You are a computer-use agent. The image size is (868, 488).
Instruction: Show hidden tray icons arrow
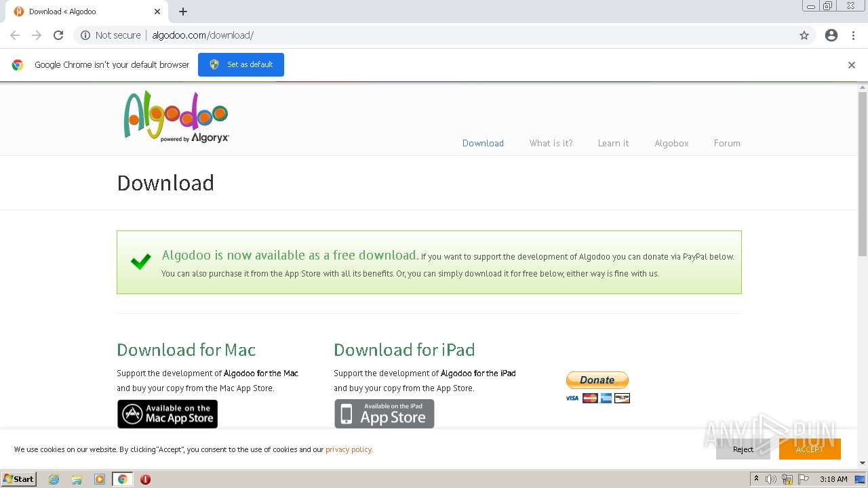point(756,479)
